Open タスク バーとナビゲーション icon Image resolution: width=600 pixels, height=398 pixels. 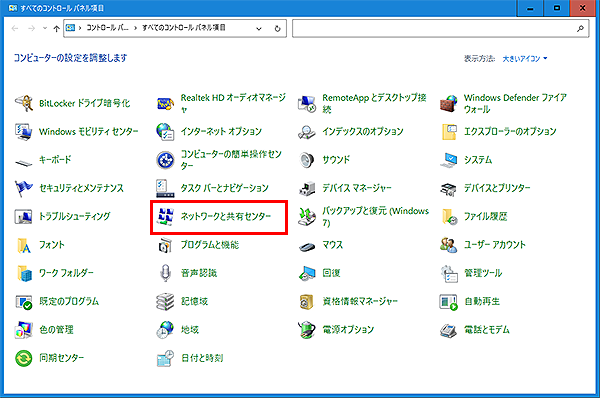pyautogui.click(x=165, y=188)
